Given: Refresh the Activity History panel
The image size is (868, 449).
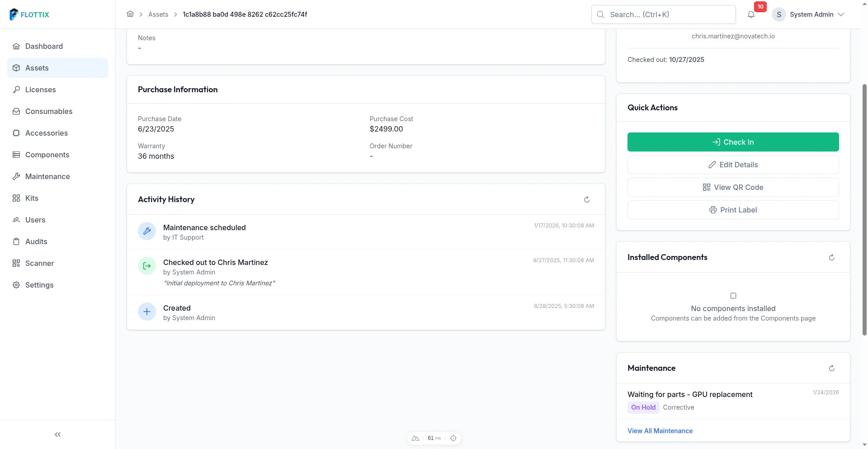Looking at the screenshot, I should tap(587, 199).
